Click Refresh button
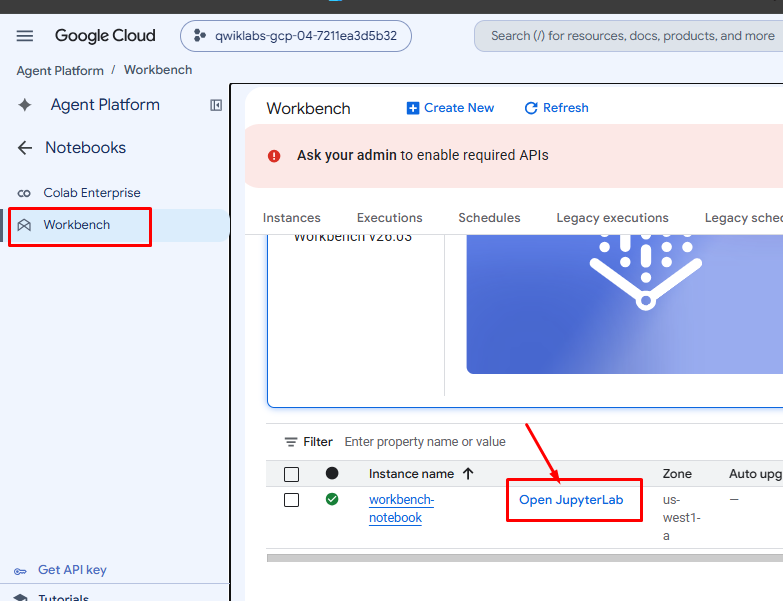The image size is (783, 601). (556, 108)
